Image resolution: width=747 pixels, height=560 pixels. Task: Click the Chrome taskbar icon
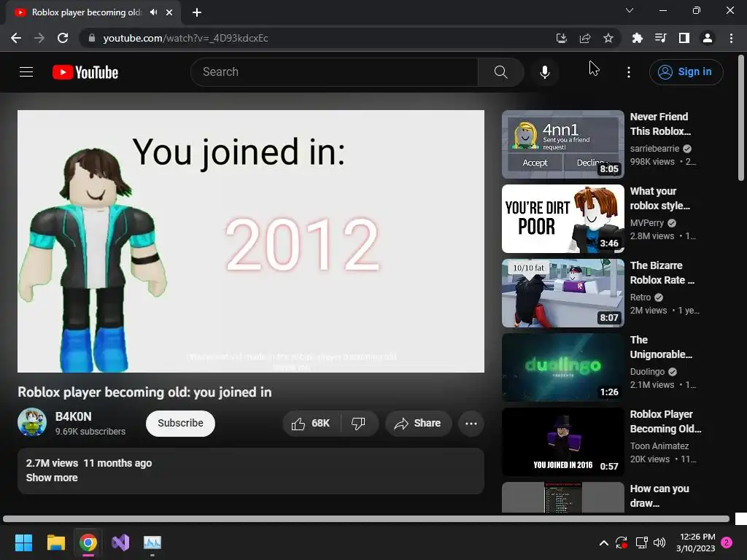point(88,542)
